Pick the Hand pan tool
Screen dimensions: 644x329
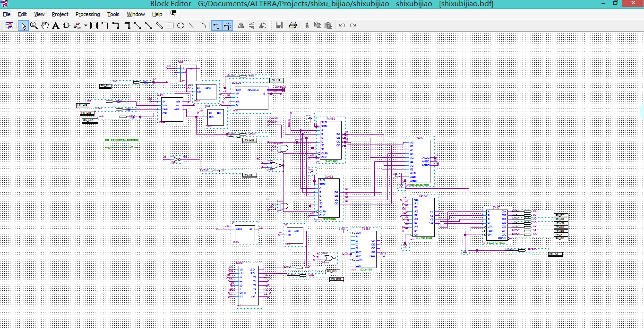pyautogui.click(x=45, y=25)
